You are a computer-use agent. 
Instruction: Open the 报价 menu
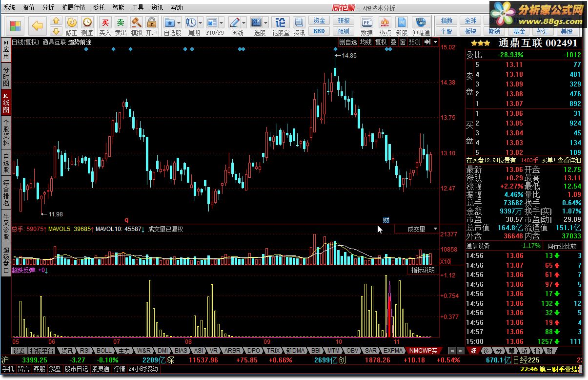(x=29, y=8)
